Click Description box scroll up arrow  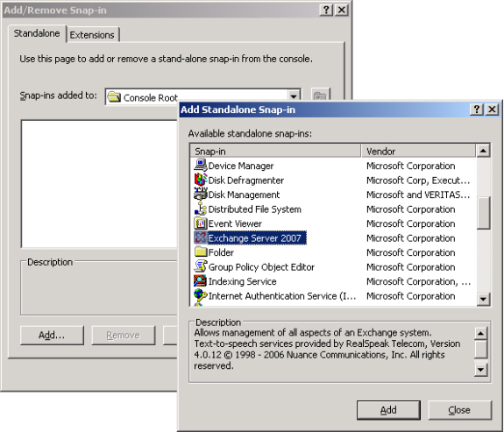tap(481, 333)
